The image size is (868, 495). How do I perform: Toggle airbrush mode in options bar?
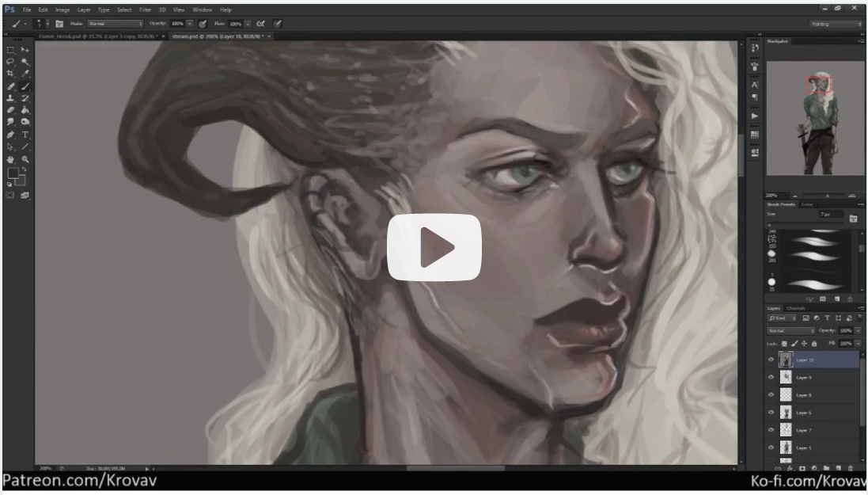pyautogui.click(x=261, y=24)
